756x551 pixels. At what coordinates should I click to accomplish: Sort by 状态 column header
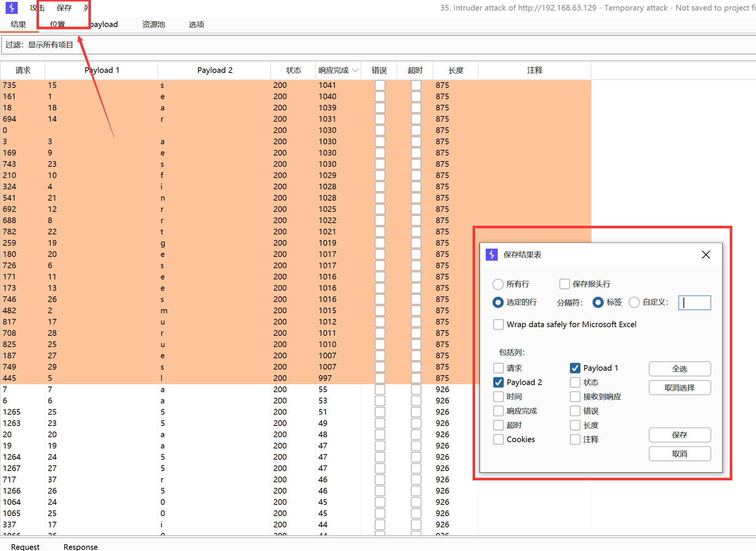pyautogui.click(x=294, y=70)
